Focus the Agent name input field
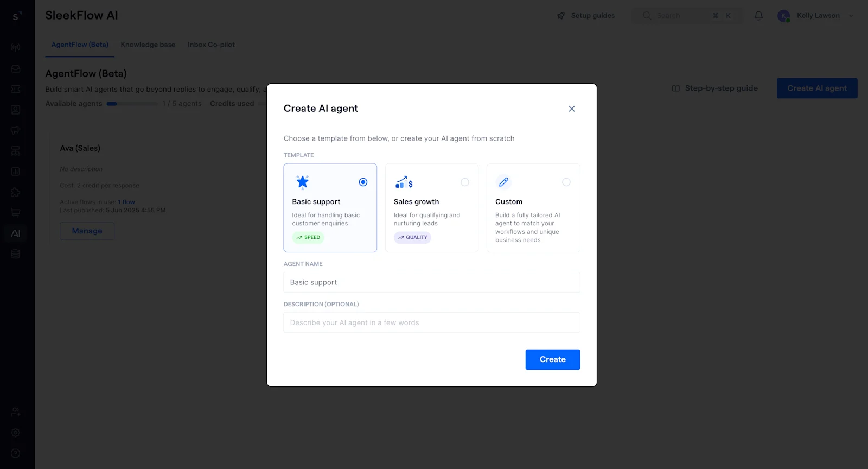This screenshot has height=469, width=868. [432, 282]
